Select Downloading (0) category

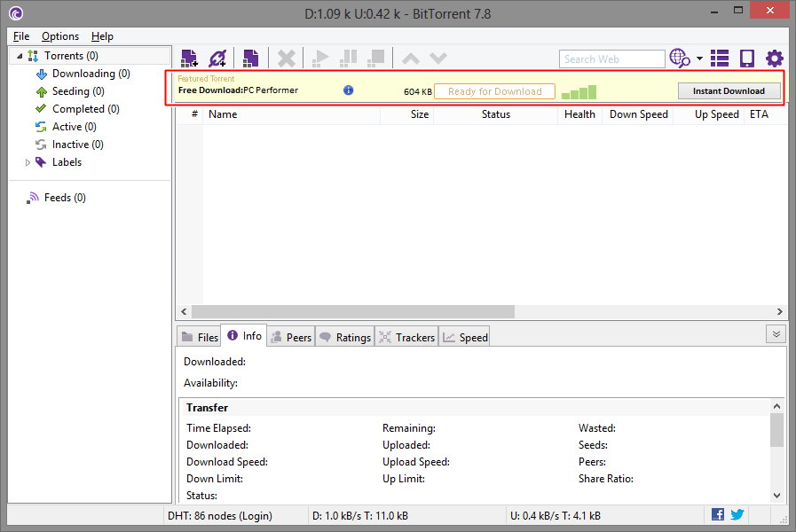(91, 74)
